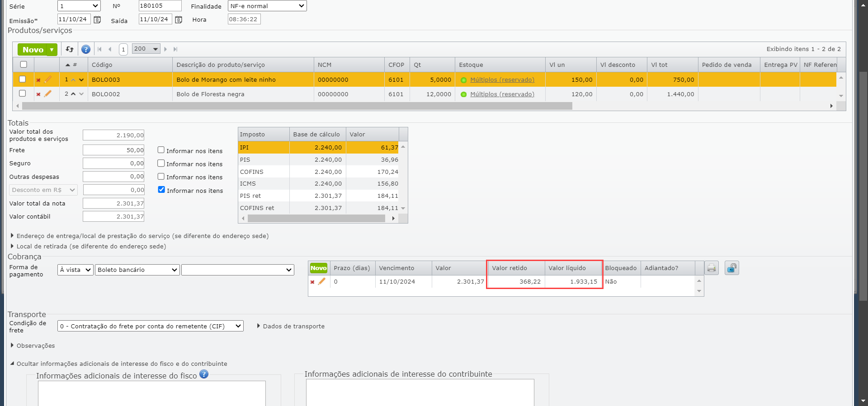Move item BOLO002 up one position

pyautogui.click(x=73, y=94)
